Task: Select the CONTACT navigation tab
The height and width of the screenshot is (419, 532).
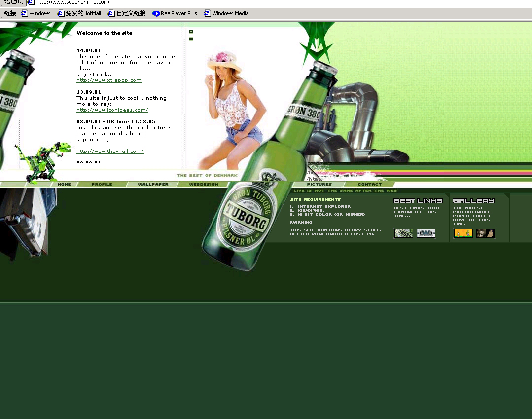Action: (369, 184)
